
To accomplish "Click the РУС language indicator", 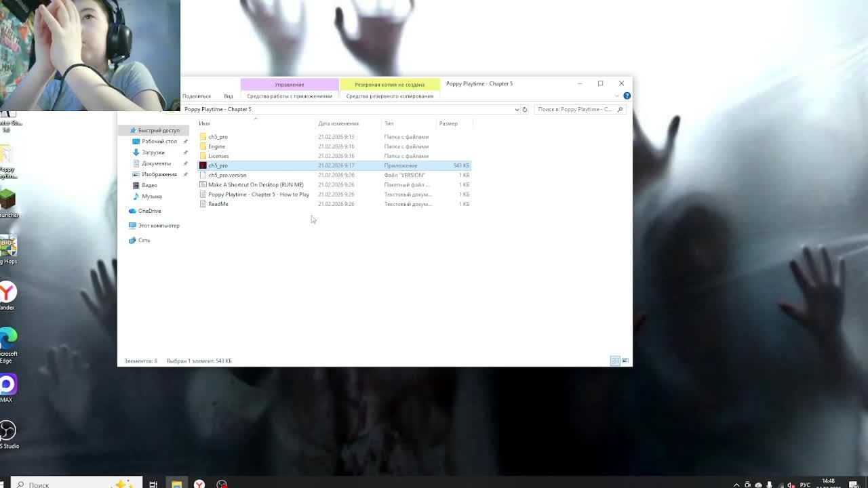I will [x=805, y=485].
